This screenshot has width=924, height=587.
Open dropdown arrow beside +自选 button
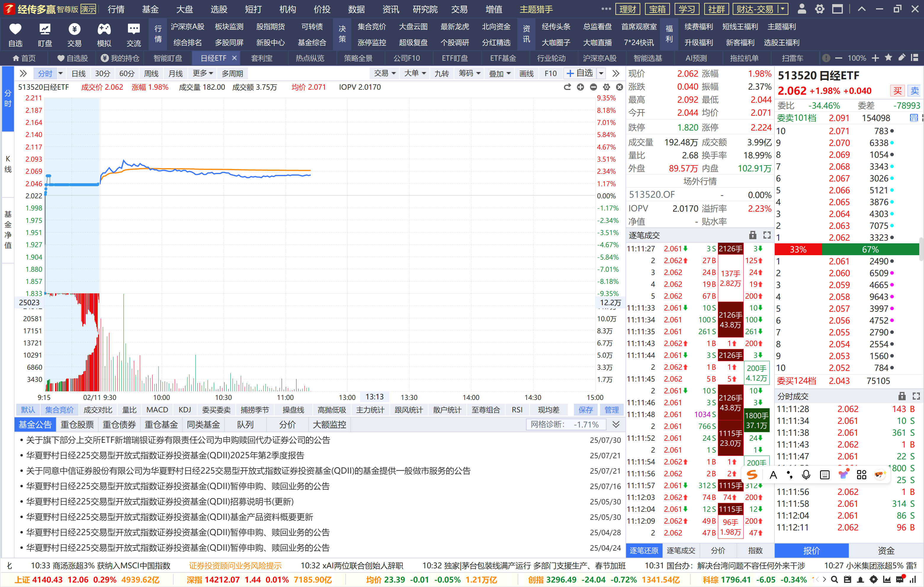[601, 73]
